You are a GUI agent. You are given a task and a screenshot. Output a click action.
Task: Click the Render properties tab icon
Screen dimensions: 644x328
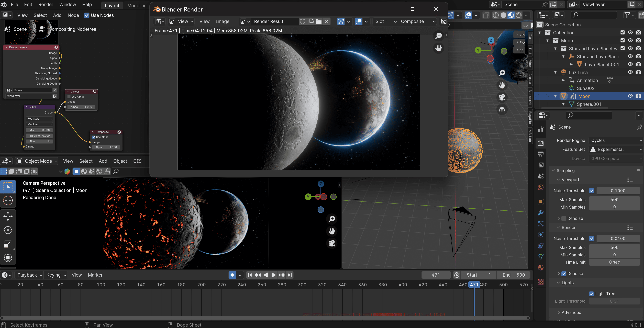pyautogui.click(x=540, y=143)
